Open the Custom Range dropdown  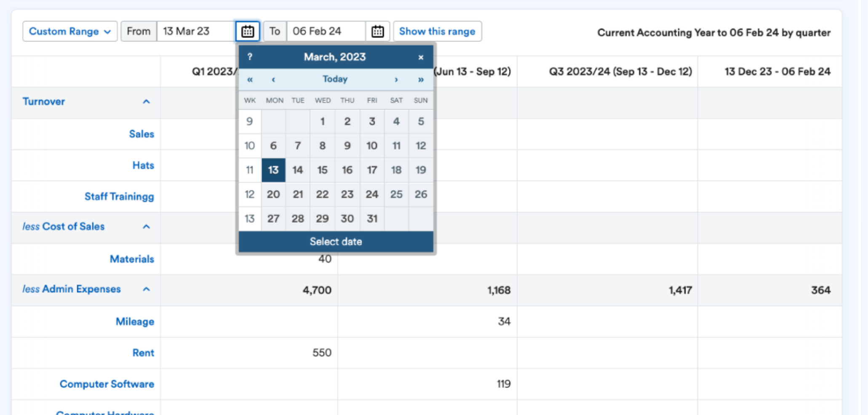pyautogui.click(x=70, y=32)
